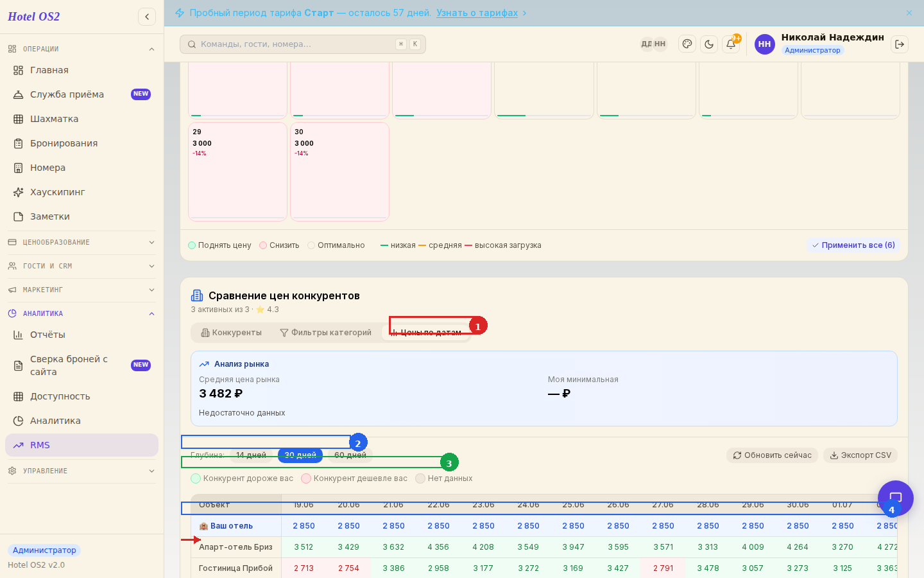Open the Узнать о тарифах link

point(477,13)
